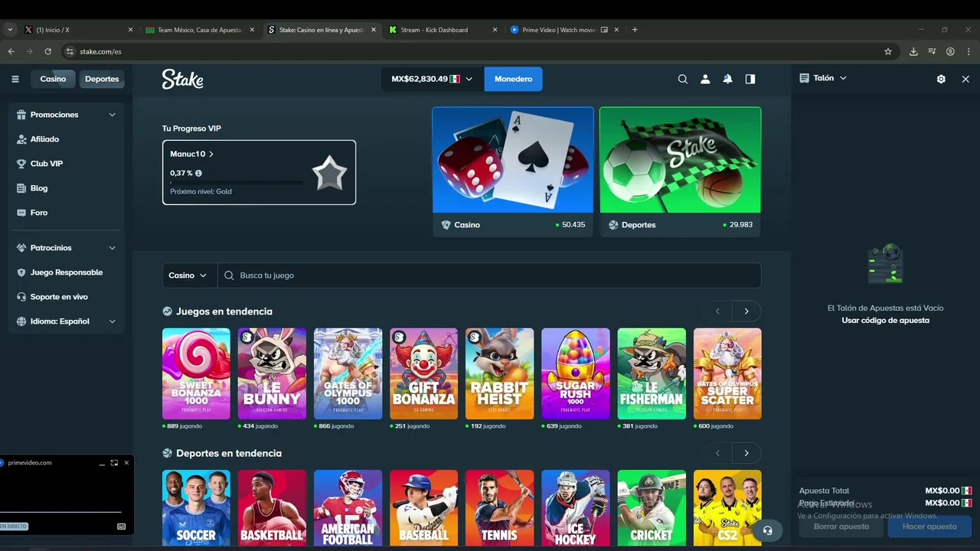Focus the Busca tu juego search field
This screenshot has height=551, width=980.
coord(490,275)
